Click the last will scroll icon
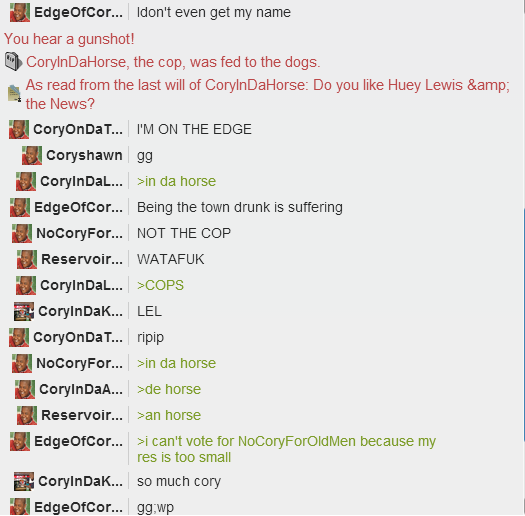 14,94
